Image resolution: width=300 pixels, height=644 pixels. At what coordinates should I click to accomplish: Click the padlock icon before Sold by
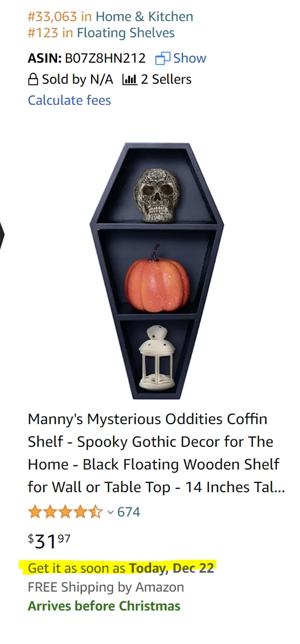(33, 79)
